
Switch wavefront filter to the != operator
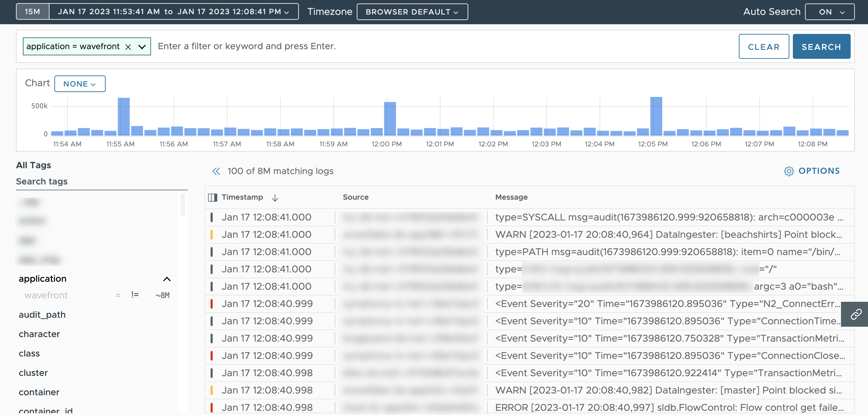tap(135, 295)
